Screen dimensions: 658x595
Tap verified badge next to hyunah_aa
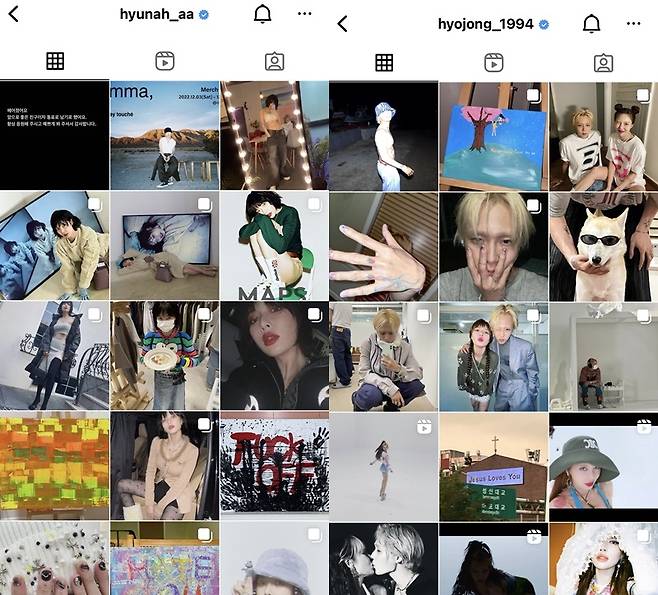pos(204,15)
